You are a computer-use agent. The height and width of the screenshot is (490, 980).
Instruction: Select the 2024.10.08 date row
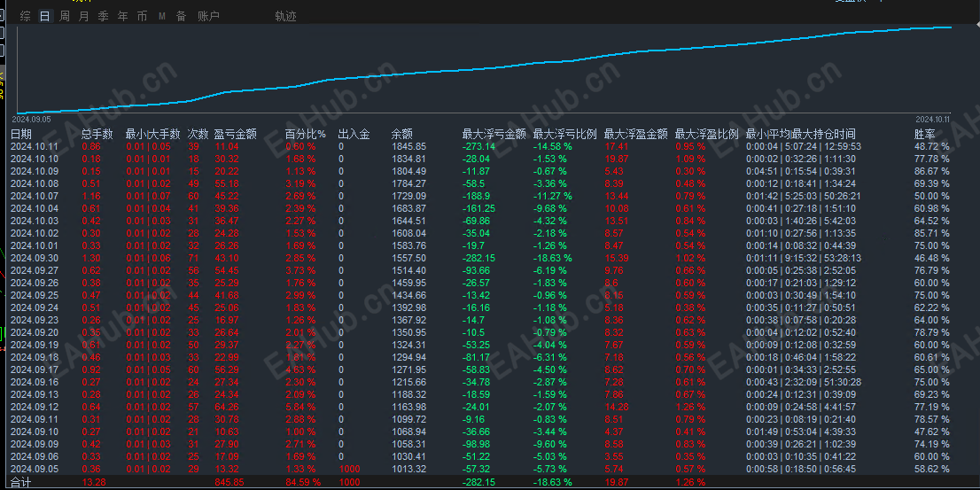tap(35, 183)
